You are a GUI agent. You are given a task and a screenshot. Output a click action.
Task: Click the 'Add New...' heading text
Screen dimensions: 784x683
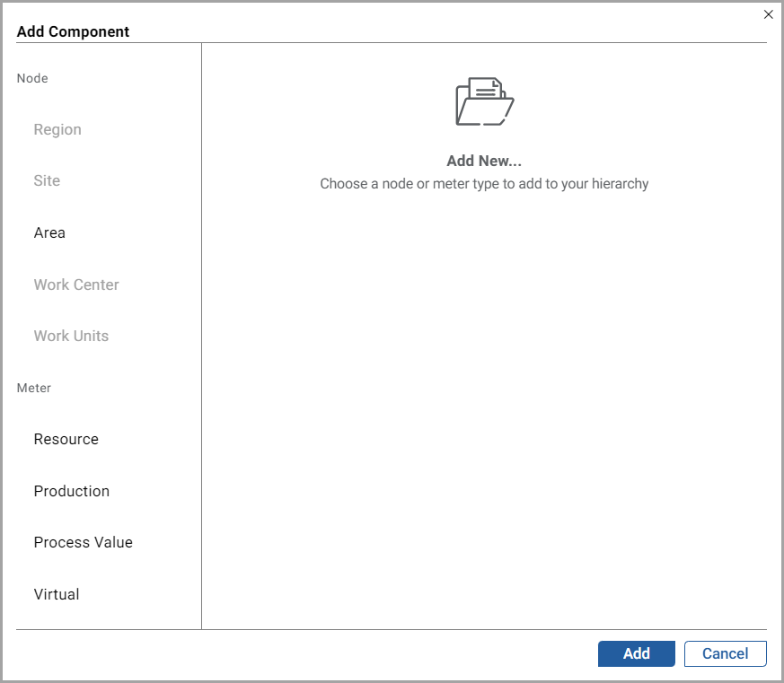point(484,162)
